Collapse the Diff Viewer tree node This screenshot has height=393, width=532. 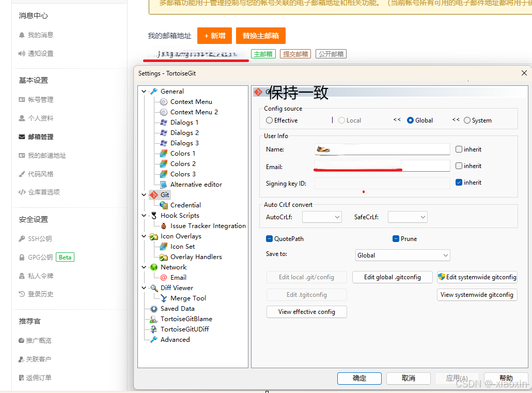click(x=144, y=288)
